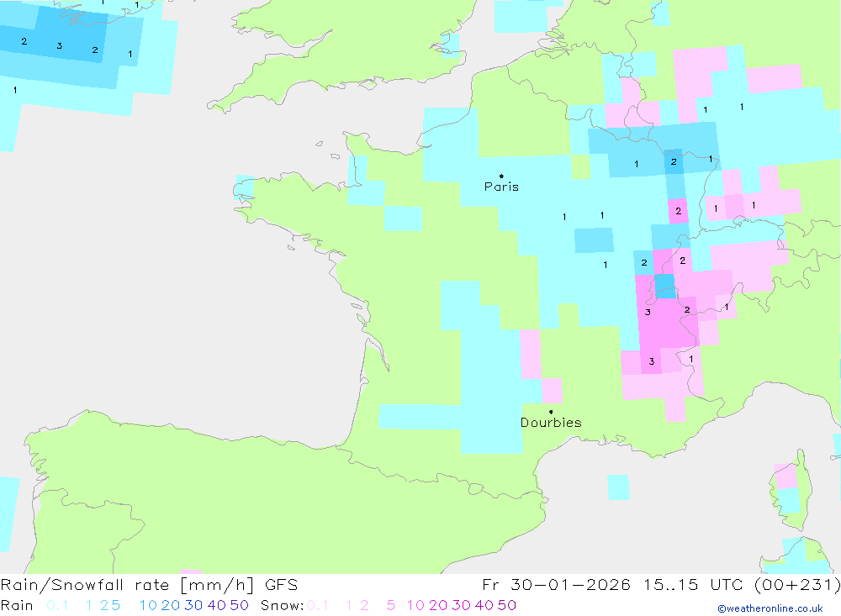Pick the Rain 30 legend value
The width and height of the screenshot is (841, 616).
click(x=193, y=605)
